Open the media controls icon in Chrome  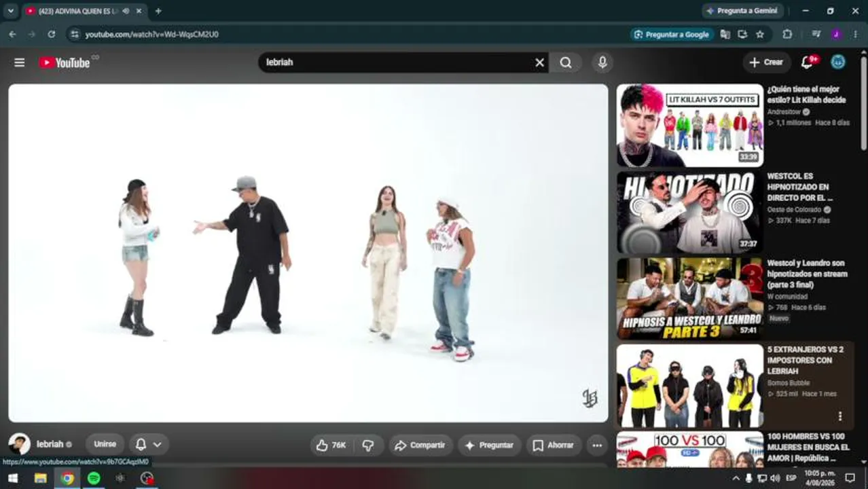(x=816, y=34)
